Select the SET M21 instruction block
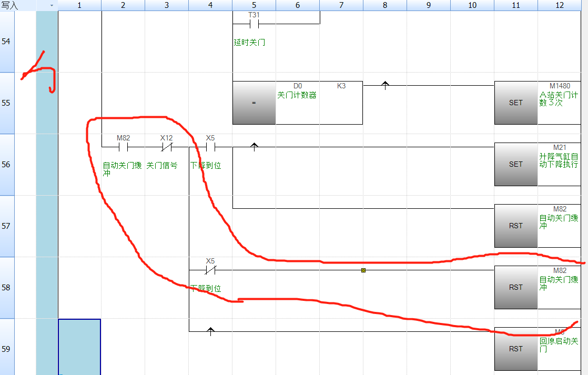Viewport: 588px width, 375px height. click(x=515, y=164)
